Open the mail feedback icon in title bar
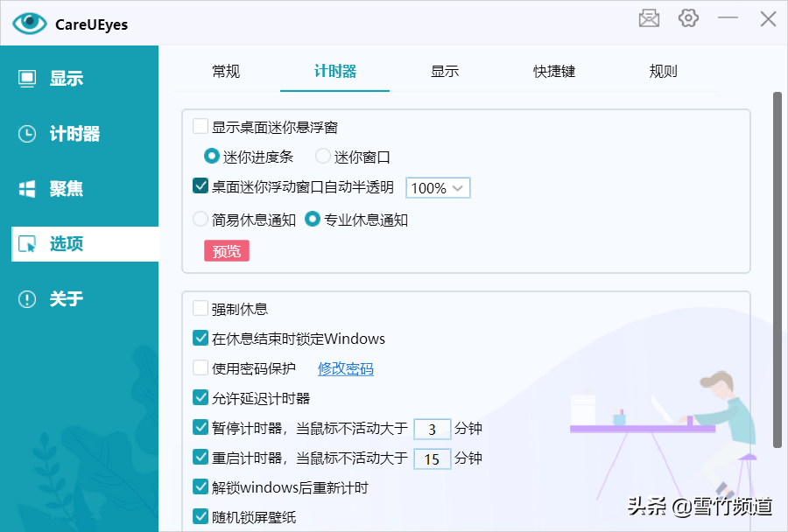The image size is (788, 532). (649, 18)
